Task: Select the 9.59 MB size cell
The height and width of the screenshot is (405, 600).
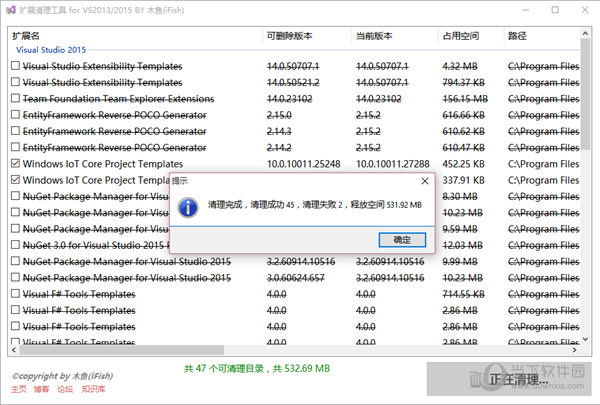Action: click(x=460, y=229)
